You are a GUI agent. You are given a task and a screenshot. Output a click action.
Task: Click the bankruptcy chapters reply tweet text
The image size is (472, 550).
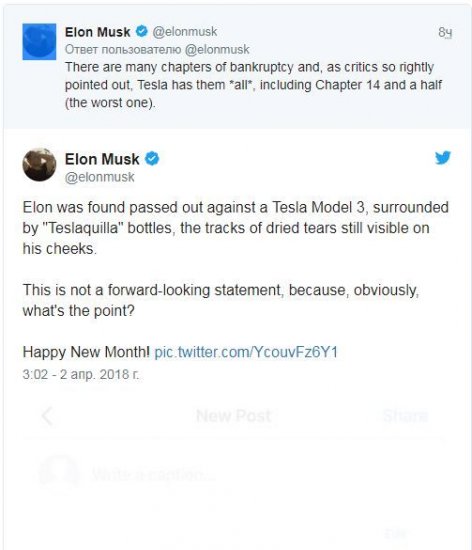(x=254, y=85)
